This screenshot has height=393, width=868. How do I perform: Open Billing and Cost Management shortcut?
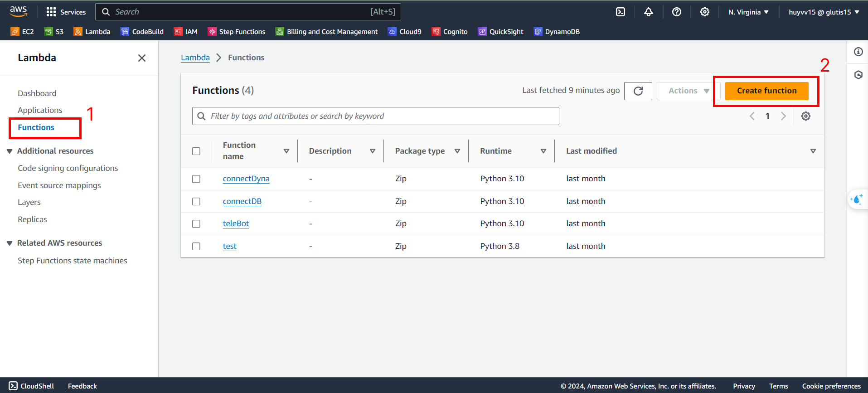coord(326,32)
